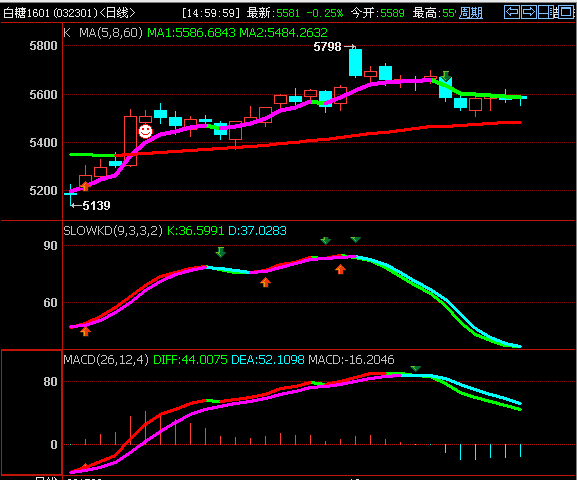This screenshot has height=480, width=577.
Task: Click the orange buy arrow near 5200 candle
Action: [85, 186]
